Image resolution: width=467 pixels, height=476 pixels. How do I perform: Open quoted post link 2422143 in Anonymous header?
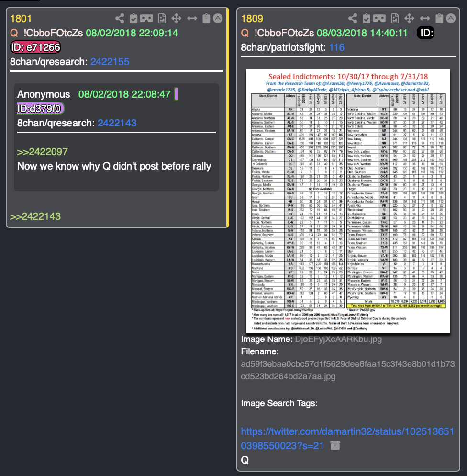(x=117, y=123)
